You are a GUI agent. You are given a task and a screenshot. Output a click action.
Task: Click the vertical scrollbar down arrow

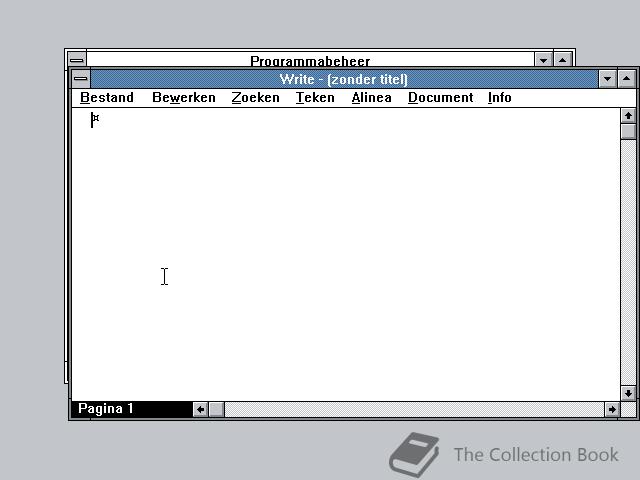tap(628, 393)
